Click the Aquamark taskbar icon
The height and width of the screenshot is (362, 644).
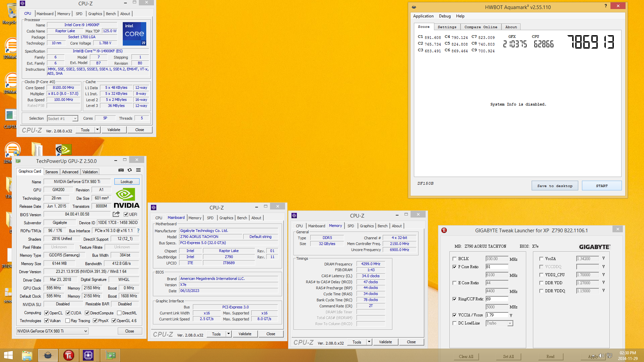(48, 355)
